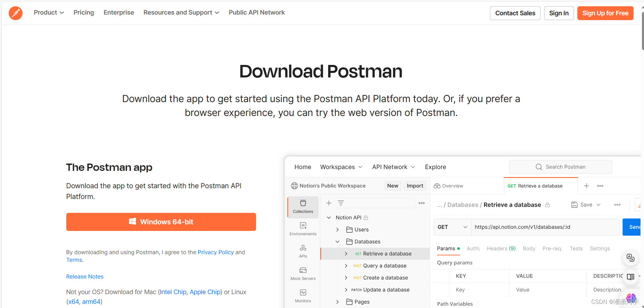Screen dimensions: 644x308
Task: Open Enterprise in top navigation
Action: tap(119, 13)
